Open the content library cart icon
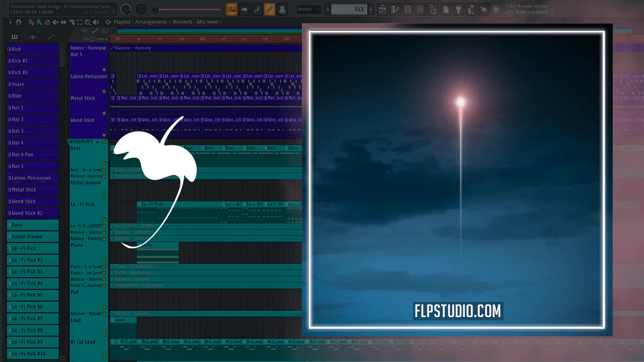The width and height of the screenshot is (644, 362). point(496,9)
